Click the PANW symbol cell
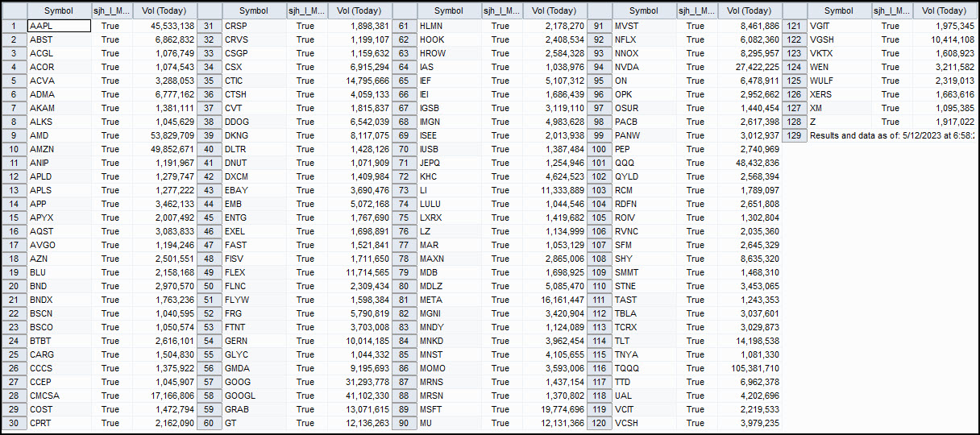The height and width of the screenshot is (435, 980). click(x=644, y=135)
